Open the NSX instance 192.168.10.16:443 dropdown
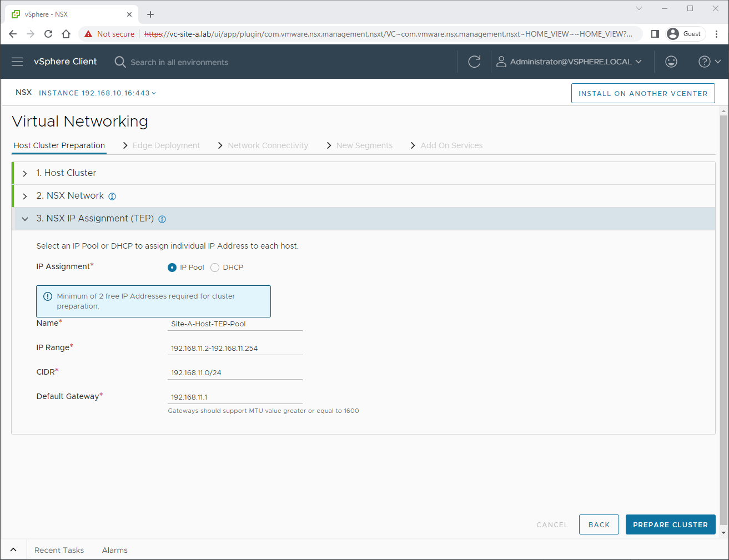 tap(97, 93)
